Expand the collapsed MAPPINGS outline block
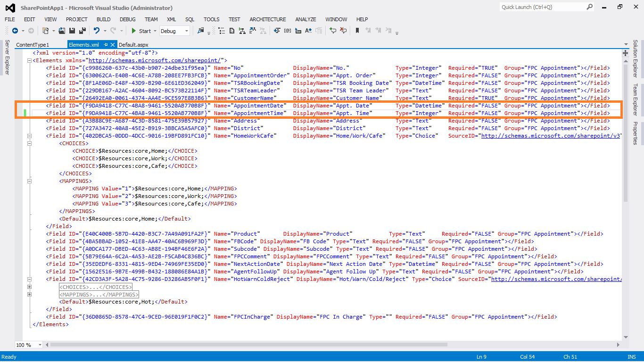Viewport: 644px width, 362px height. [29, 294]
